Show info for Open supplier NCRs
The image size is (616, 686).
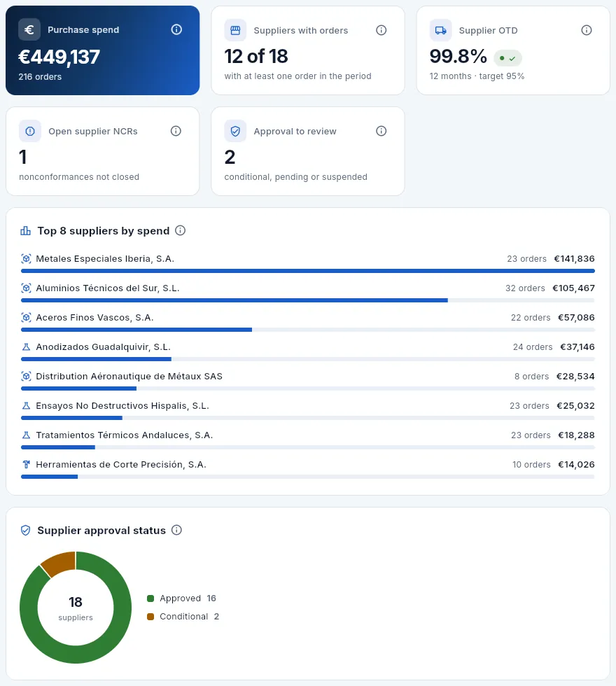point(176,131)
